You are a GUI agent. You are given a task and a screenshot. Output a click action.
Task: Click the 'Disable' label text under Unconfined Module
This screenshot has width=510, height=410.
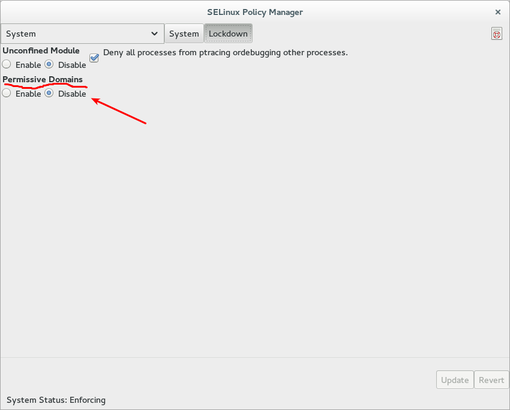72,65
